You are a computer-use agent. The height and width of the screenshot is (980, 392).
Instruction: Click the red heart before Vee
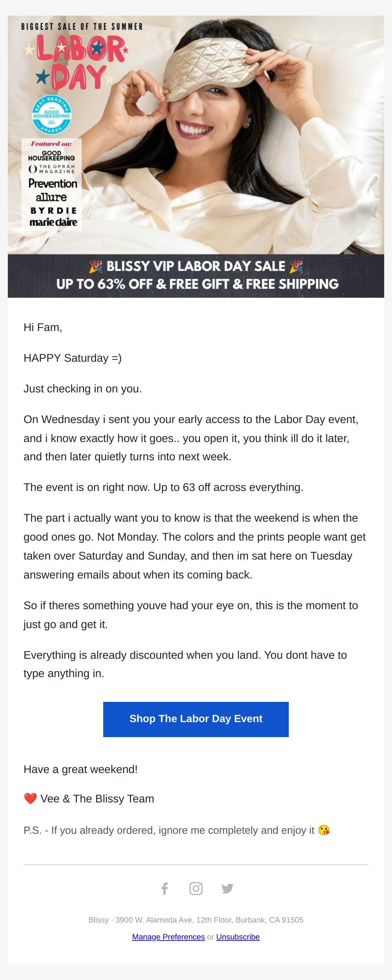[30, 798]
